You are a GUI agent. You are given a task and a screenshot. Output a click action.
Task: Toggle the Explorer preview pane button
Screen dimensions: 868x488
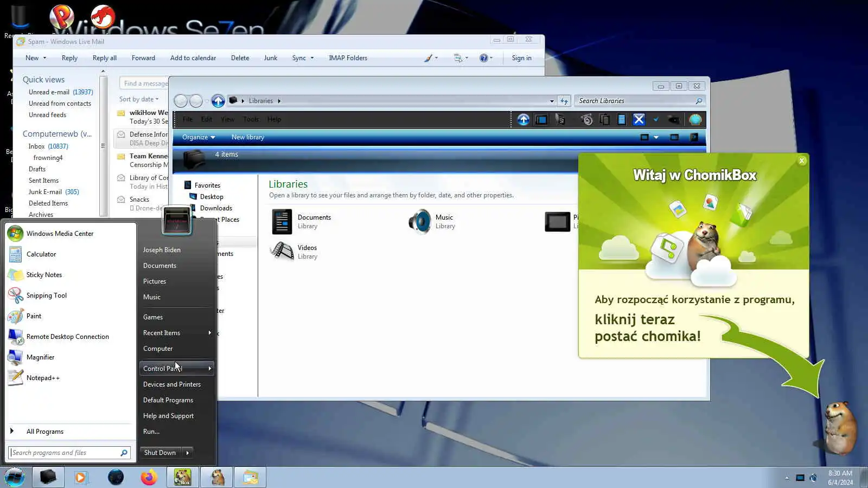pyautogui.click(x=674, y=137)
